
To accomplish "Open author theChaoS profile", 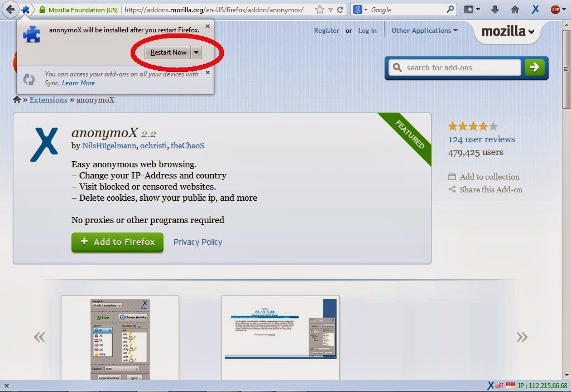I will click(188, 146).
